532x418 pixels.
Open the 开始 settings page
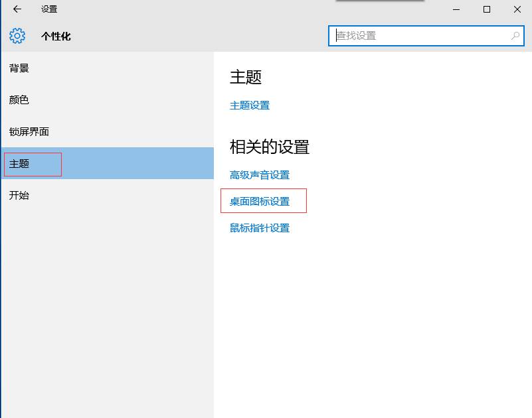point(20,195)
